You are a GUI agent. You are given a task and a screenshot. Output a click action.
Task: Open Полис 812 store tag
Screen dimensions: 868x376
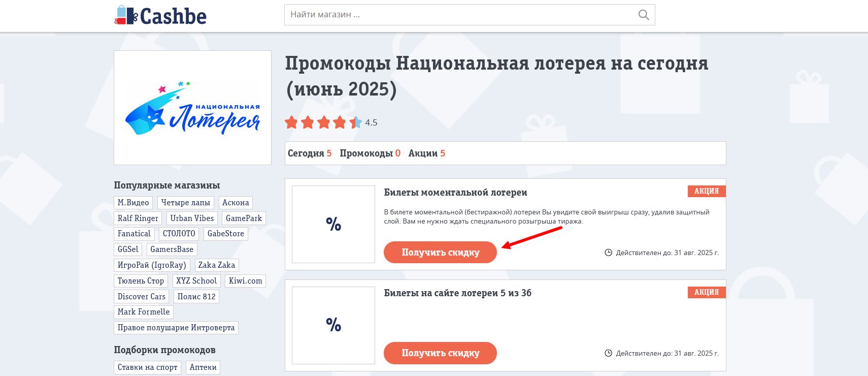(x=196, y=297)
